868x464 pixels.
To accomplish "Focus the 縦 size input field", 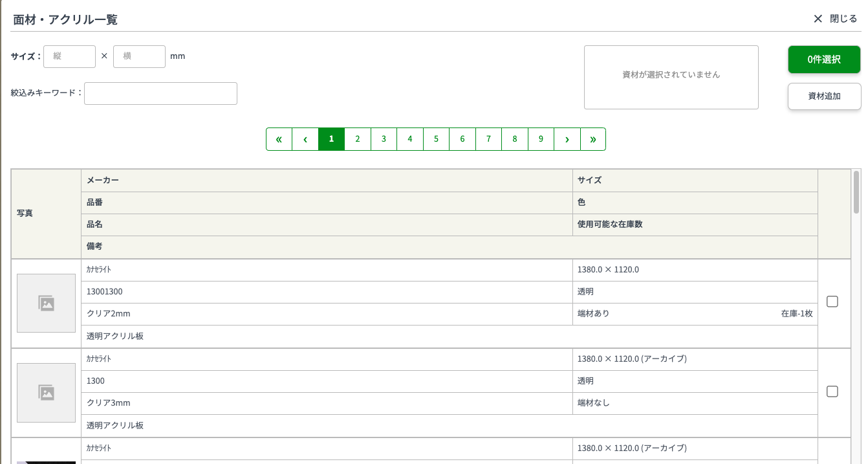I will coord(69,56).
